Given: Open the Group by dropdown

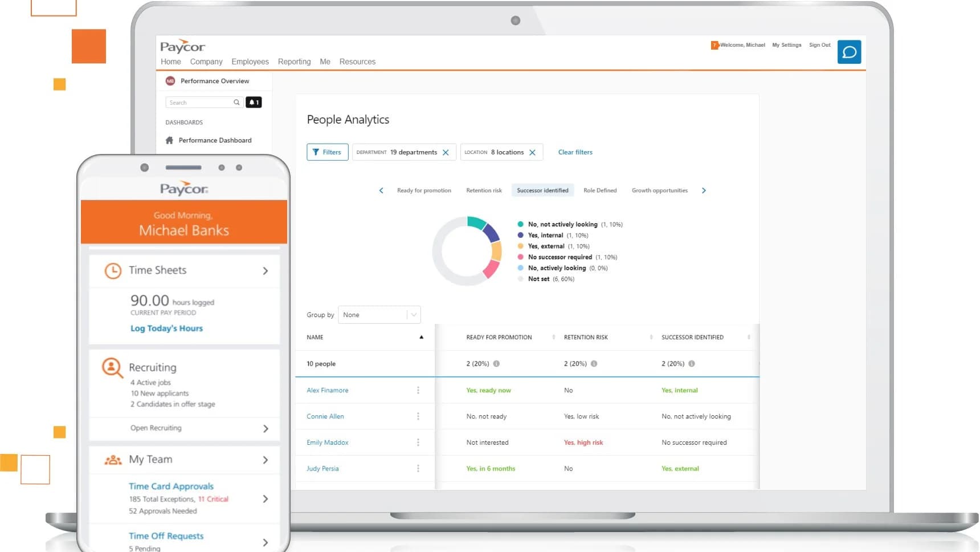Looking at the screenshot, I should pyautogui.click(x=379, y=315).
